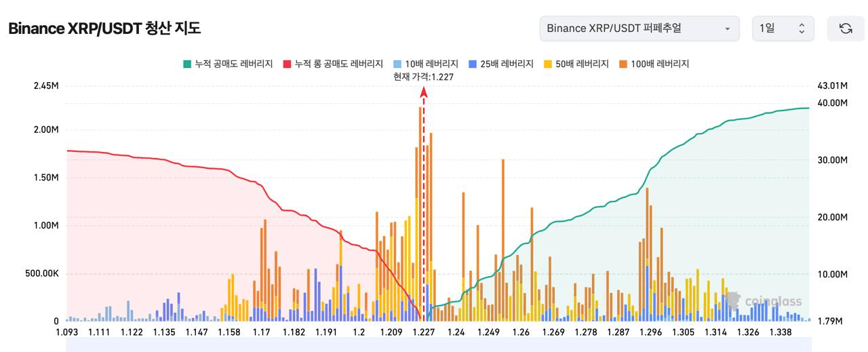Image resolution: width=868 pixels, height=352 pixels.
Task: Click the 1.26 price axis label
Action: click(x=521, y=332)
